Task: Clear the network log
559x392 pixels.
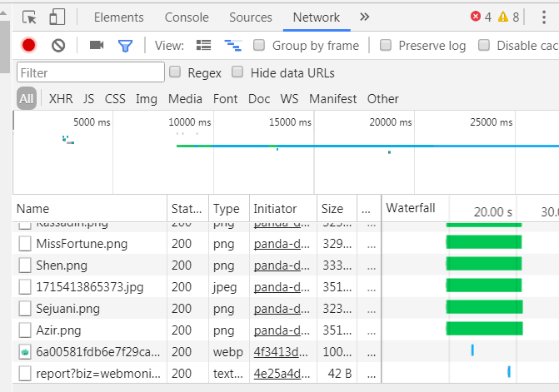Action: click(x=58, y=46)
